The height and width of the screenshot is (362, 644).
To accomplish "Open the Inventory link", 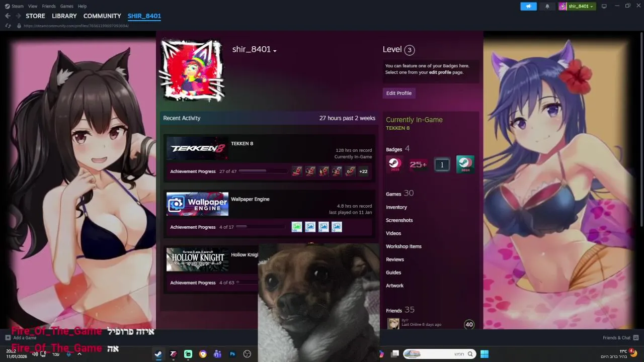I will click(396, 207).
